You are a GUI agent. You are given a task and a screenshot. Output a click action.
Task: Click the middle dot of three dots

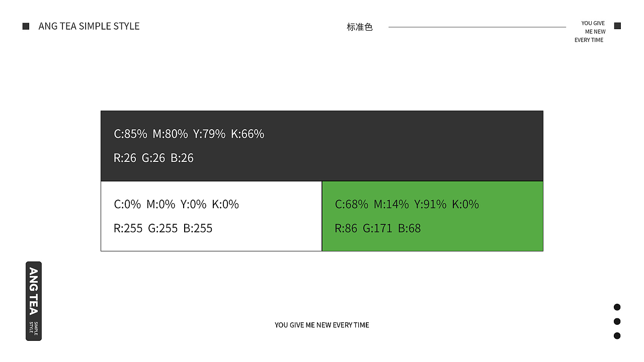click(617, 321)
